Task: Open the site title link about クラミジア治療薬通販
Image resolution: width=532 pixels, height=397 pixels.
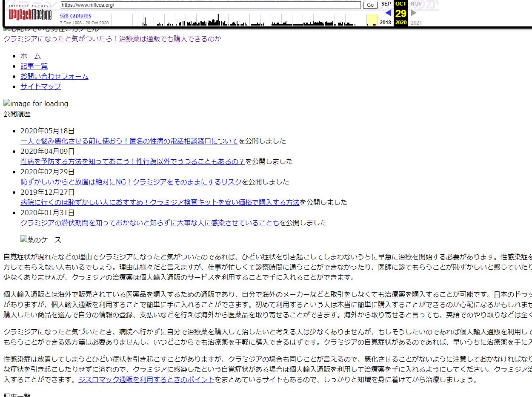Action: point(112,39)
